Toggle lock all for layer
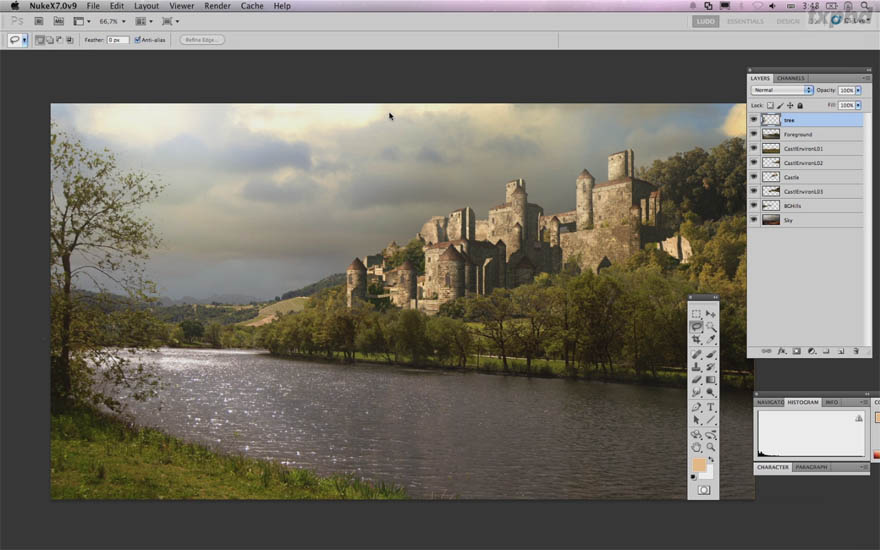 pyautogui.click(x=800, y=106)
